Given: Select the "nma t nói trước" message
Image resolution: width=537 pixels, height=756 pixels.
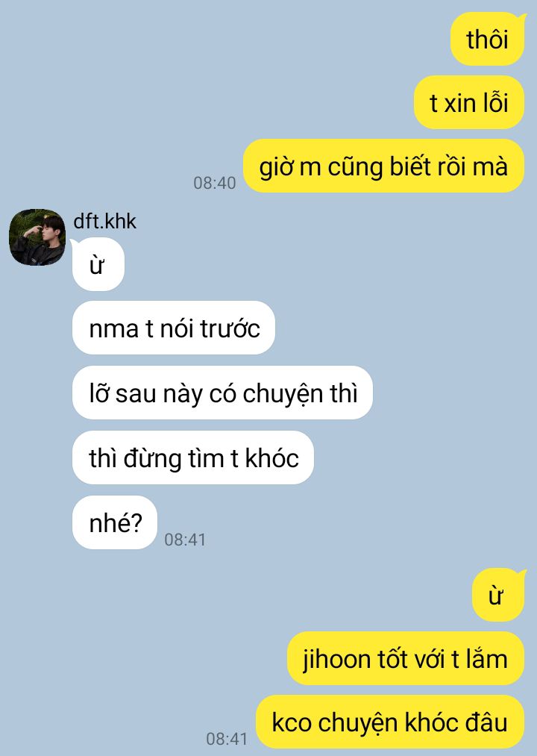Looking at the screenshot, I should [174, 328].
